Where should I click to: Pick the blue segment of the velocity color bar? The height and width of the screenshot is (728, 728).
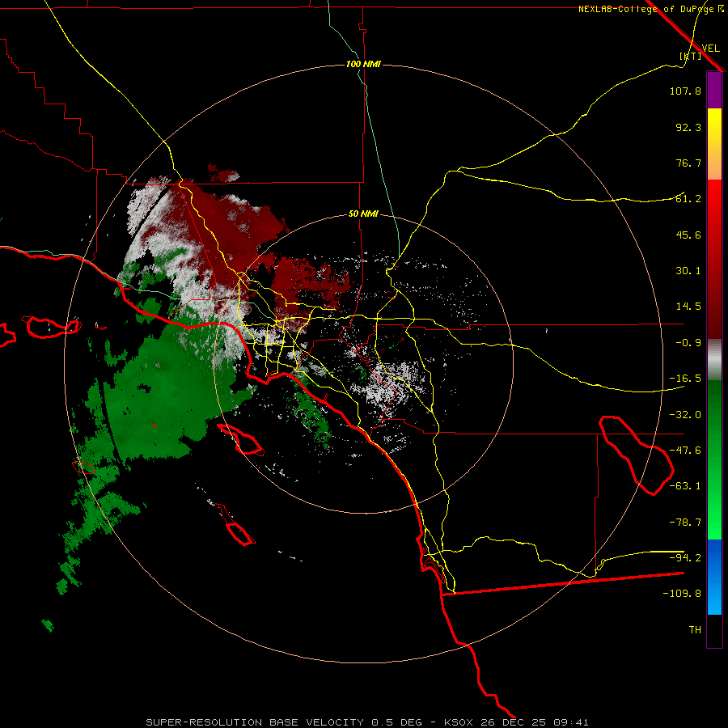point(714,577)
